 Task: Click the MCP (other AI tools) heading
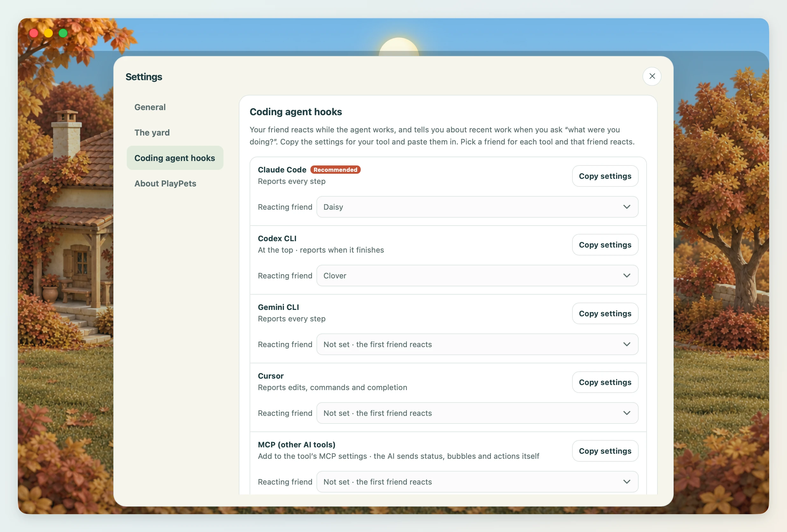pyautogui.click(x=296, y=445)
